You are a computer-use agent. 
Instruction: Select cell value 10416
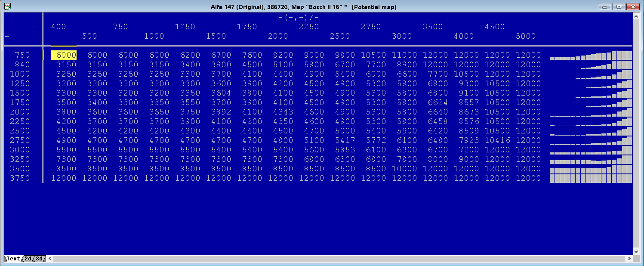pos(498,140)
